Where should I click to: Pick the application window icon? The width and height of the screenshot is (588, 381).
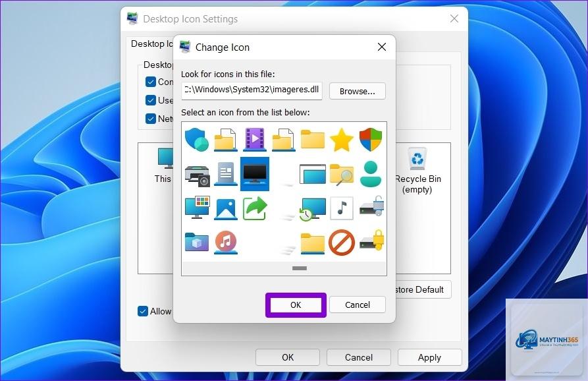pyautogui.click(x=313, y=174)
